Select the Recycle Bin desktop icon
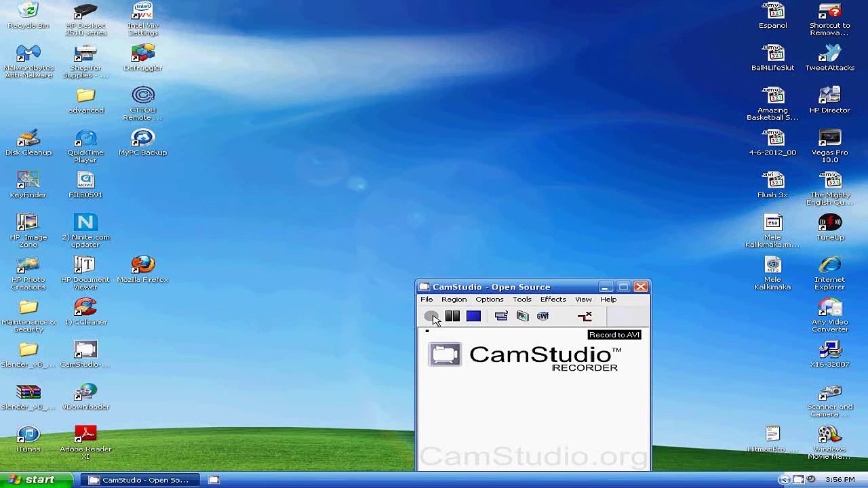This screenshot has height=488, width=868. [x=28, y=16]
